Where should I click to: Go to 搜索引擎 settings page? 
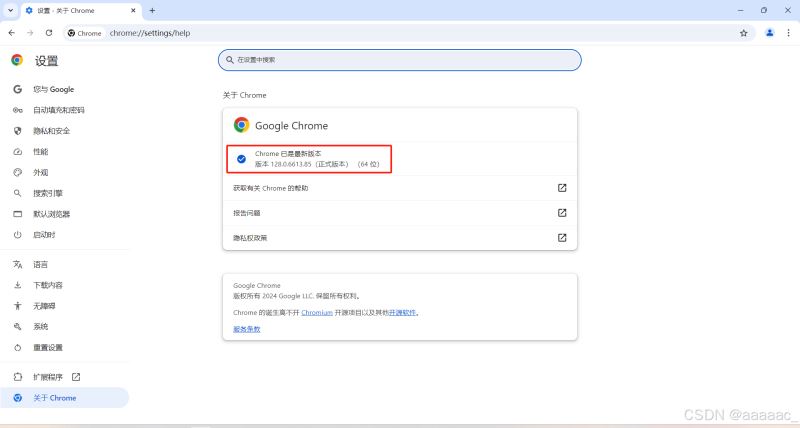(47, 193)
